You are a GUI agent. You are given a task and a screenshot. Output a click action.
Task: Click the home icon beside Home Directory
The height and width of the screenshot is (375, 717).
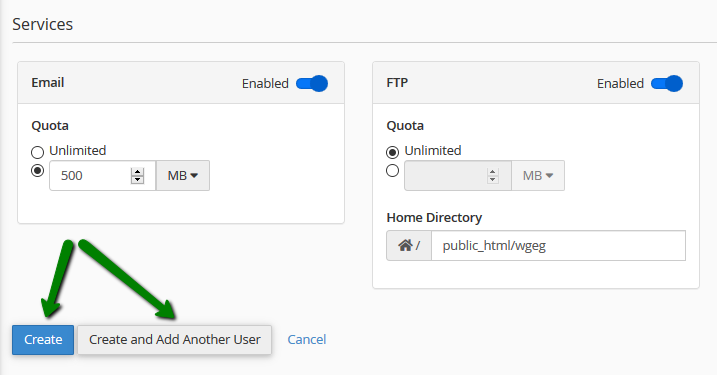click(405, 246)
